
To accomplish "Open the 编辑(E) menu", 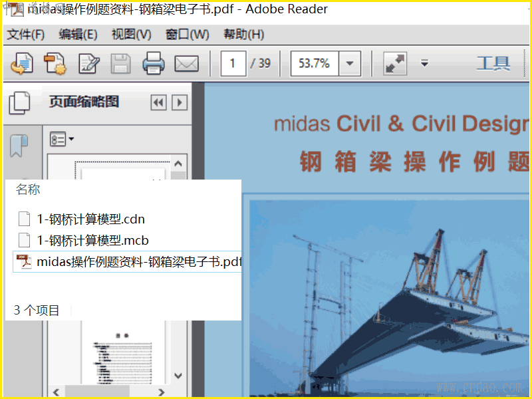I will (x=78, y=35).
